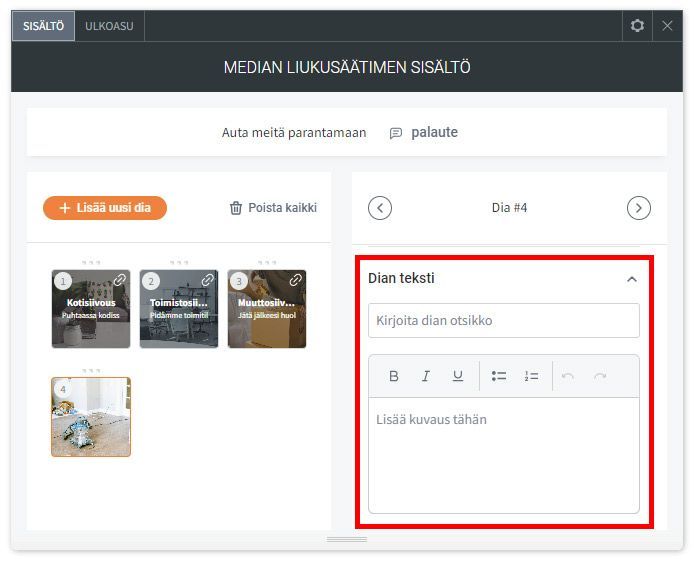This screenshot has height=561, width=694.
Task: Toggle Underline formatting in text editor
Action: [x=458, y=376]
